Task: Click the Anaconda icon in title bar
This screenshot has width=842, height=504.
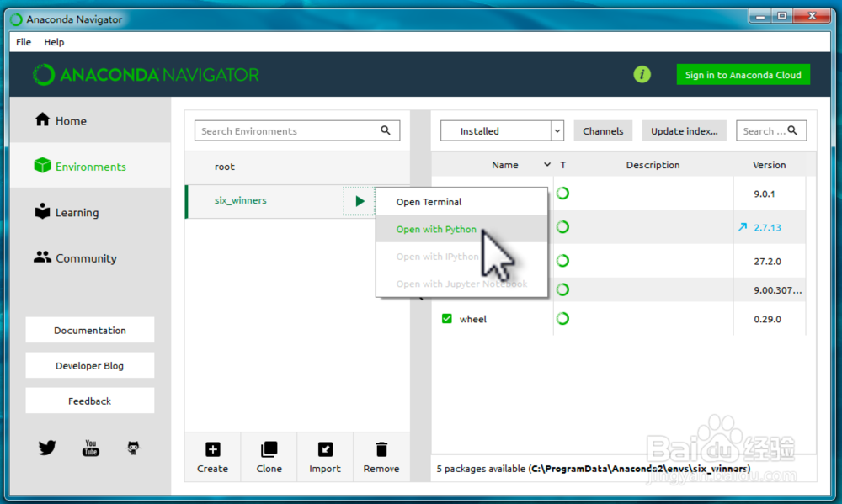Action: tap(16, 19)
